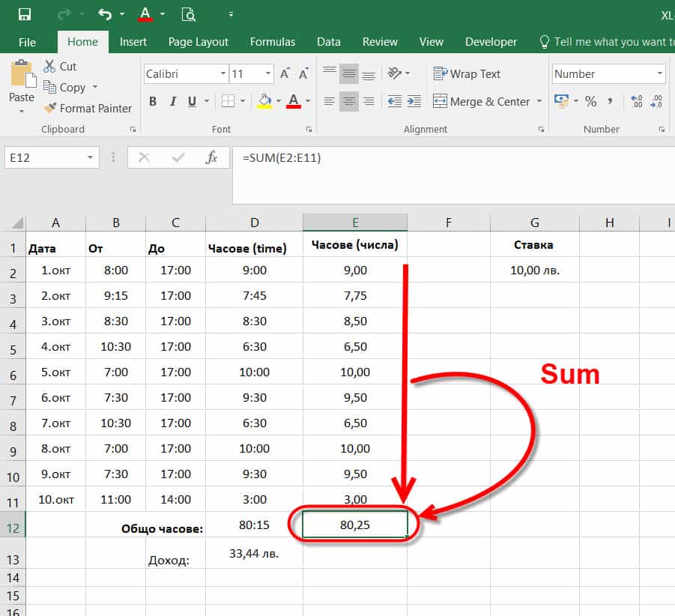Expand the Copy options arrow
Viewport: 675px width, 616px height.
coord(95,88)
